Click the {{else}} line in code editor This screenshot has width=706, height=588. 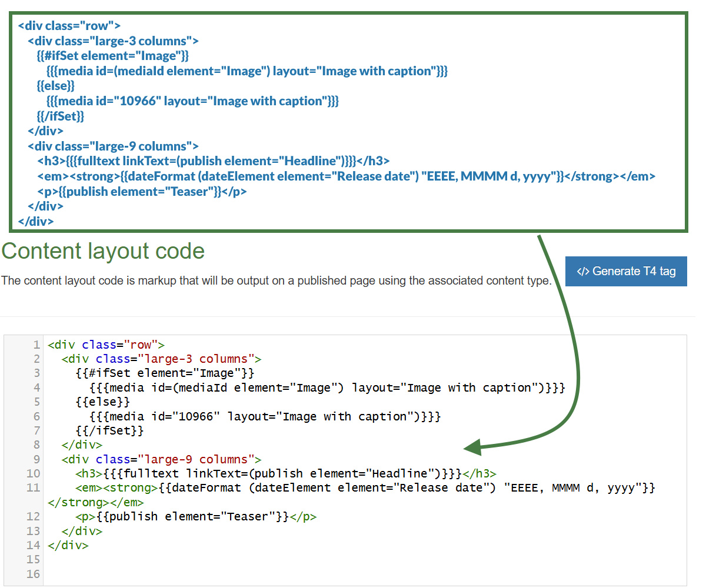click(x=102, y=402)
